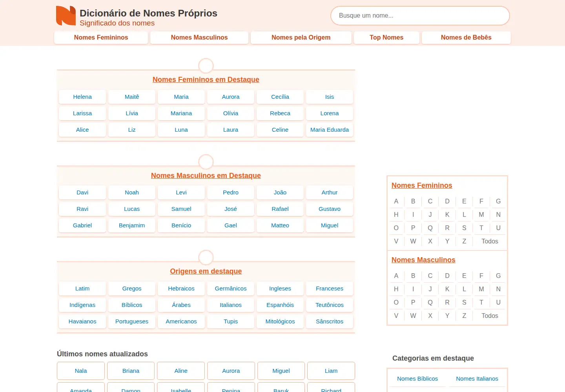Select letter M under sidebar Nomes Femininos
565x392 pixels.
[x=481, y=215]
